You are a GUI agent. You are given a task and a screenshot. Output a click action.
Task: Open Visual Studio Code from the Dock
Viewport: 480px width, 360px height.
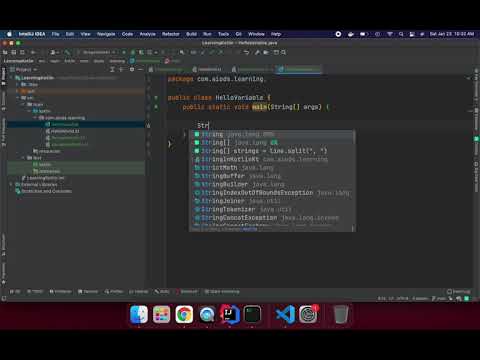pos(285,314)
